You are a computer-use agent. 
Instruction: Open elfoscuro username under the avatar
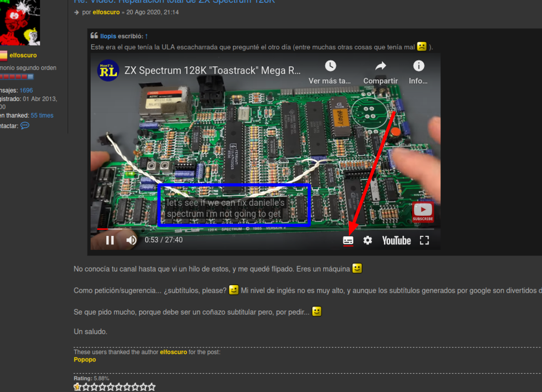pos(23,55)
